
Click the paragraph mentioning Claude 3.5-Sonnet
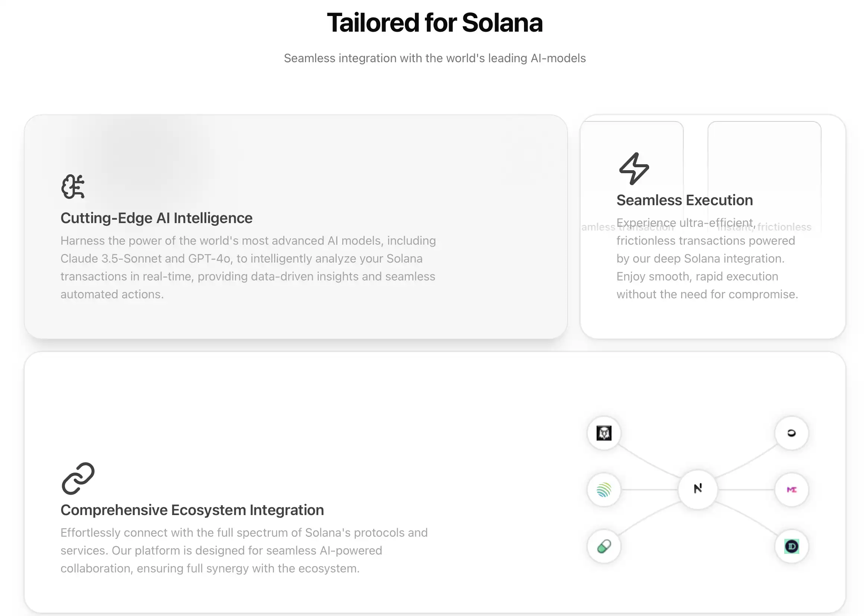[248, 267]
